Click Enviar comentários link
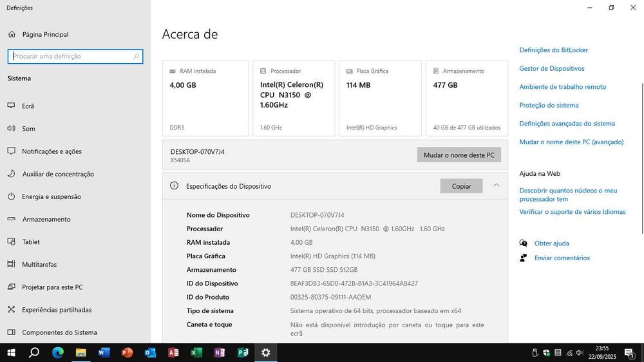Viewport: 644px width, 362px height. 562,258
